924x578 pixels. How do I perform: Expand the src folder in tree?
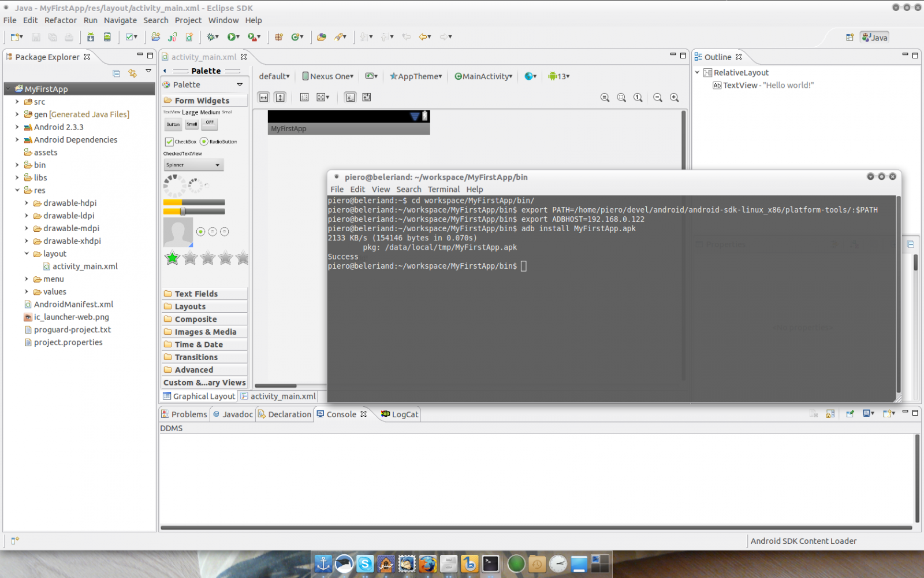coord(17,102)
